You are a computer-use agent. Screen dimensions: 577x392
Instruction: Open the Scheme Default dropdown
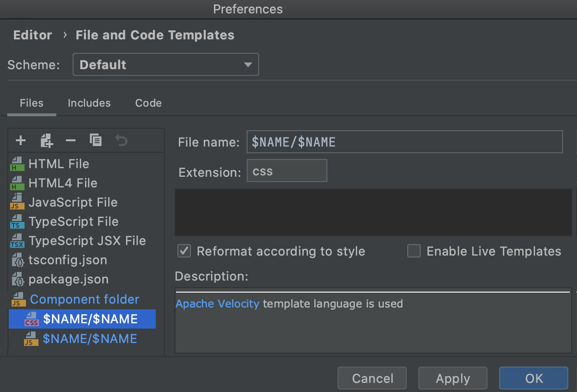[165, 65]
